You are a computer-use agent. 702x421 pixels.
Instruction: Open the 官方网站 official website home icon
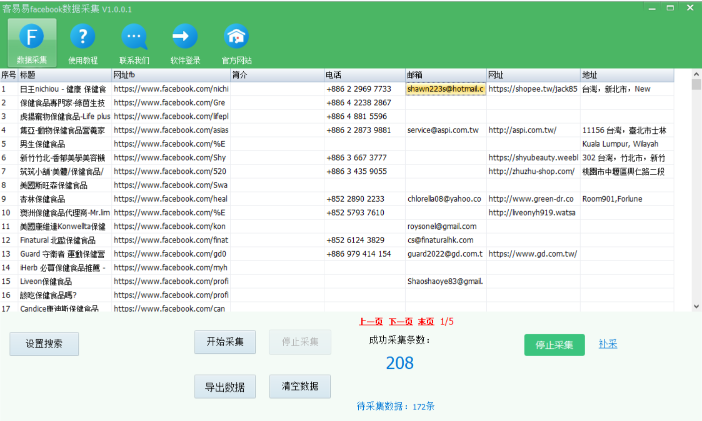236,43
